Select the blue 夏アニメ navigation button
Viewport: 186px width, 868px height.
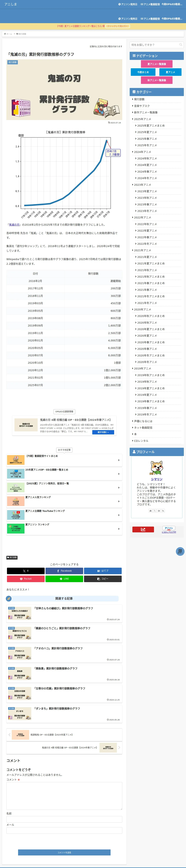point(170,72)
